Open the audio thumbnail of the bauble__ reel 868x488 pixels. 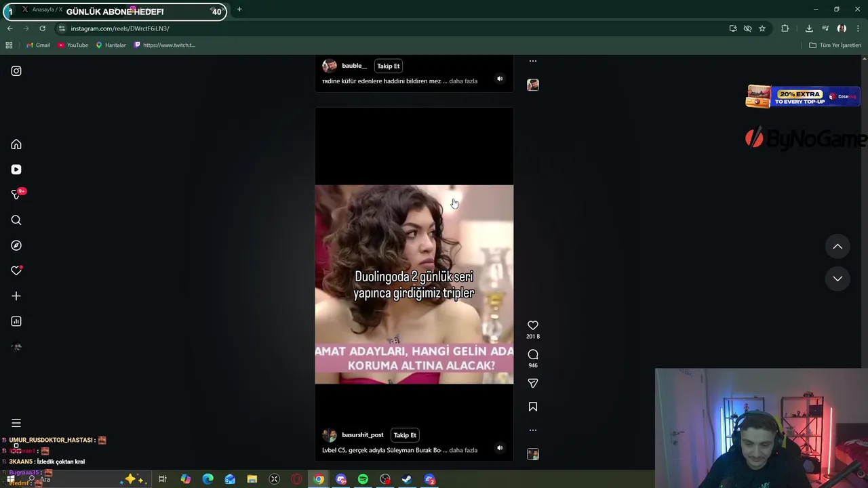tap(533, 85)
